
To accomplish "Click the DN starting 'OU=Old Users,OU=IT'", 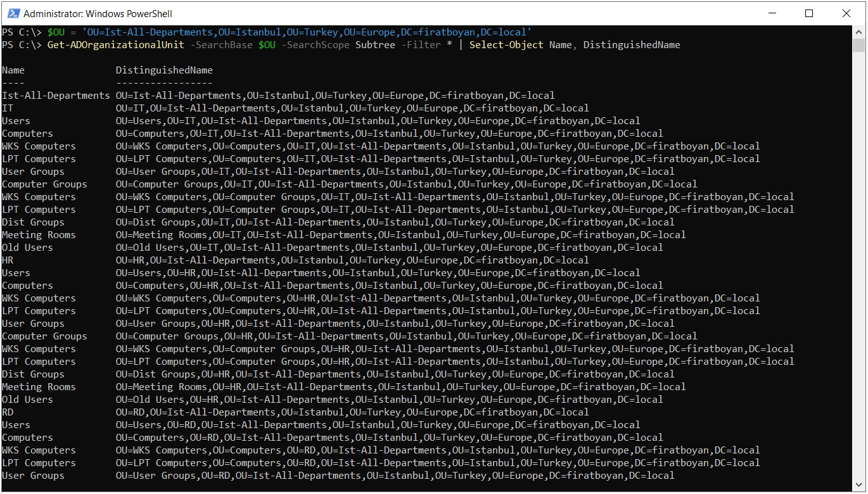I will 390,248.
